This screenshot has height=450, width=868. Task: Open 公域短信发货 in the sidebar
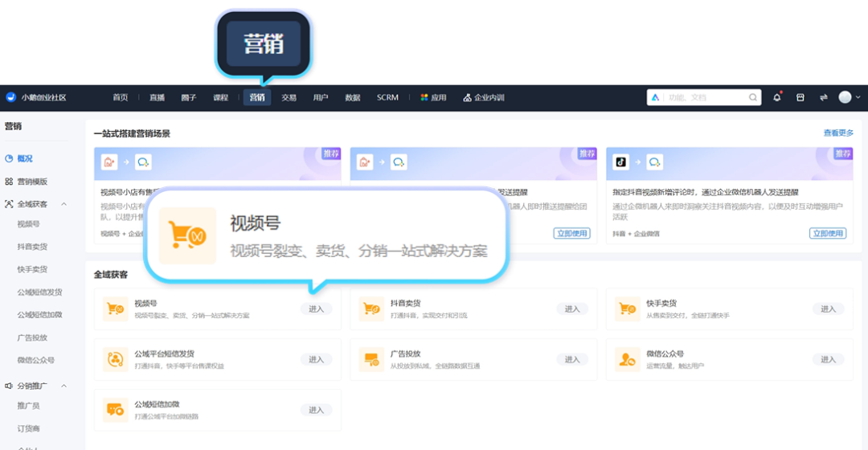click(x=39, y=292)
